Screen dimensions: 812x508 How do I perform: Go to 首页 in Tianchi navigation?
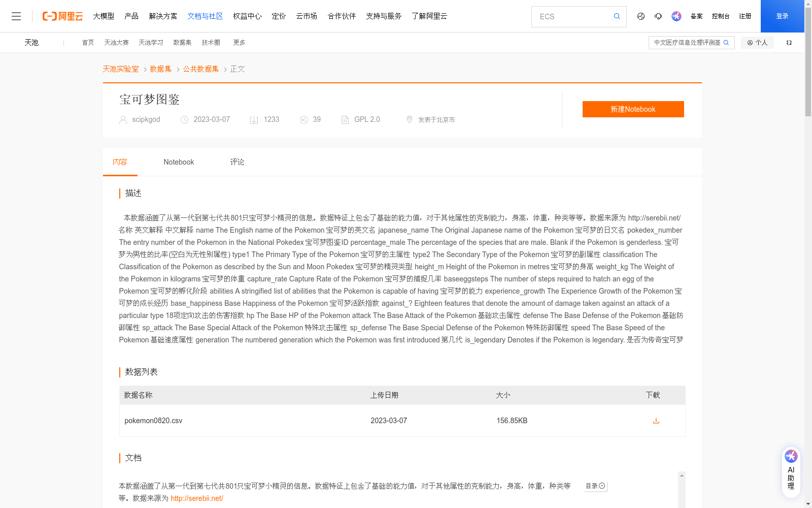(x=88, y=43)
